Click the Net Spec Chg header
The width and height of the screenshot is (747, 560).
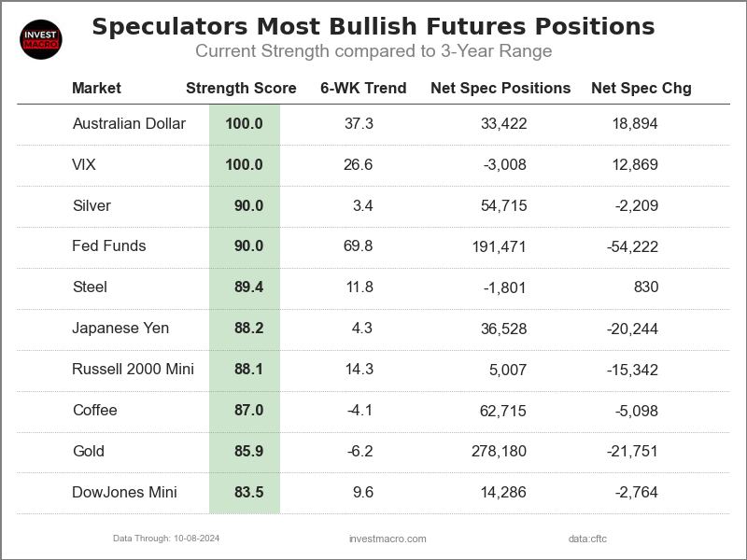(641, 89)
